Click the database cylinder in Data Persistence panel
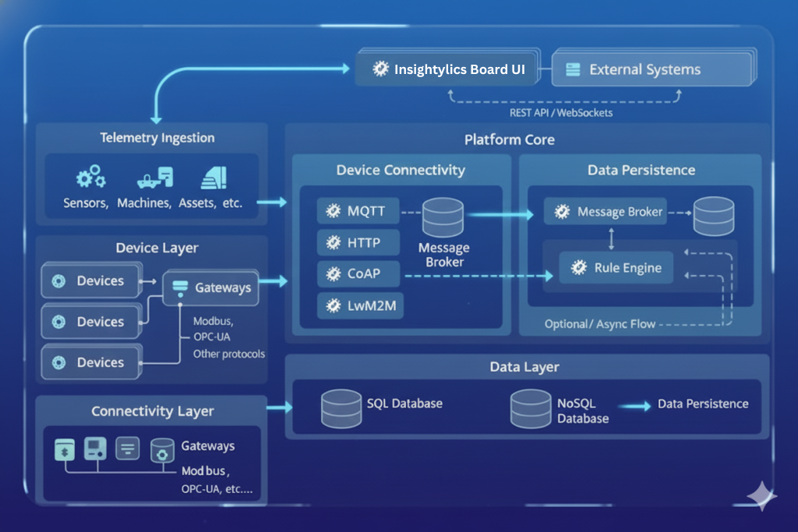This screenshot has height=532, width=798. pyautogui.click(x=714, y=216)
